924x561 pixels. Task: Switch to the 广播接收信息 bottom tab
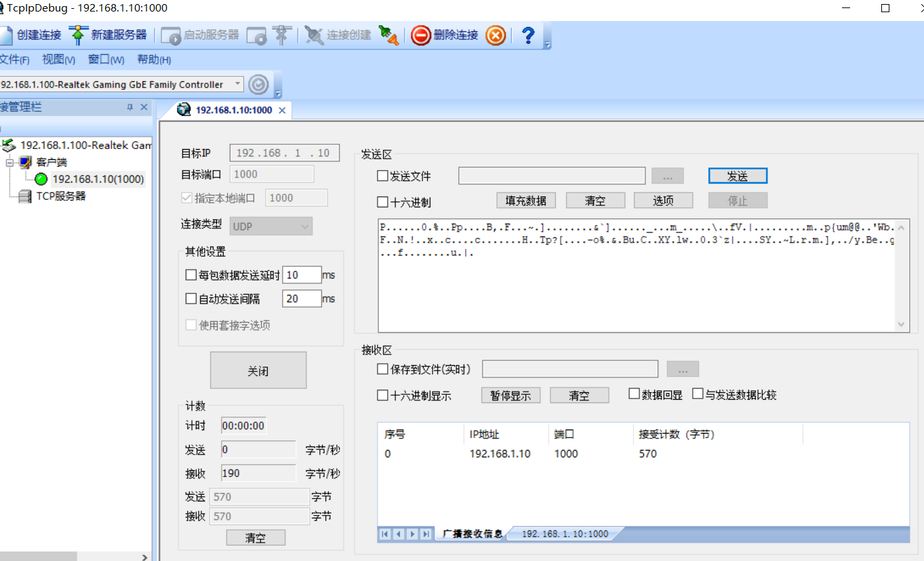click(x=473, y=534)
